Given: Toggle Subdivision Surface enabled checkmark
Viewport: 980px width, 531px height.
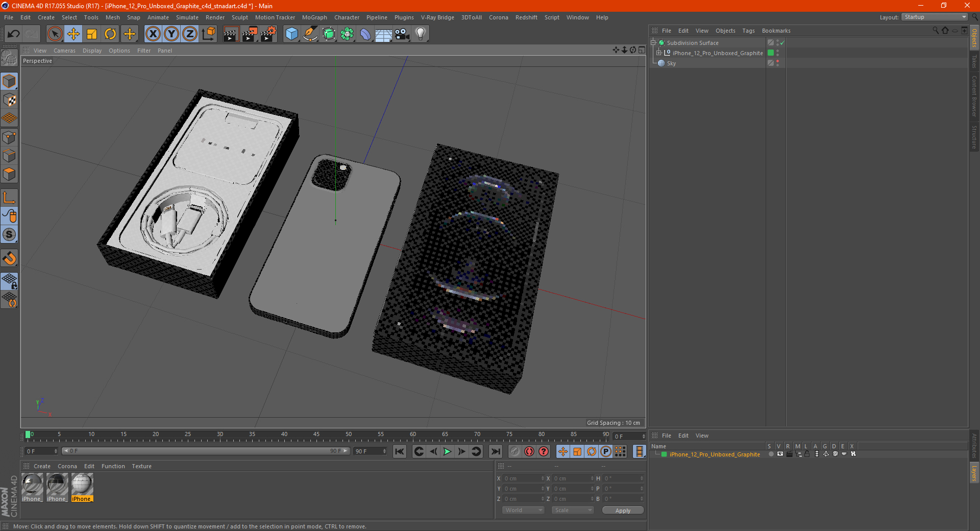Looking at the screenshot, I should coord(782,43).
